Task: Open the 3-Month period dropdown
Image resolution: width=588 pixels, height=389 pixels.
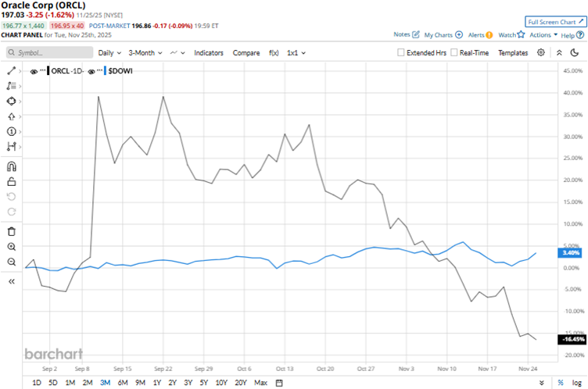Action: click(x=145, y=53)
